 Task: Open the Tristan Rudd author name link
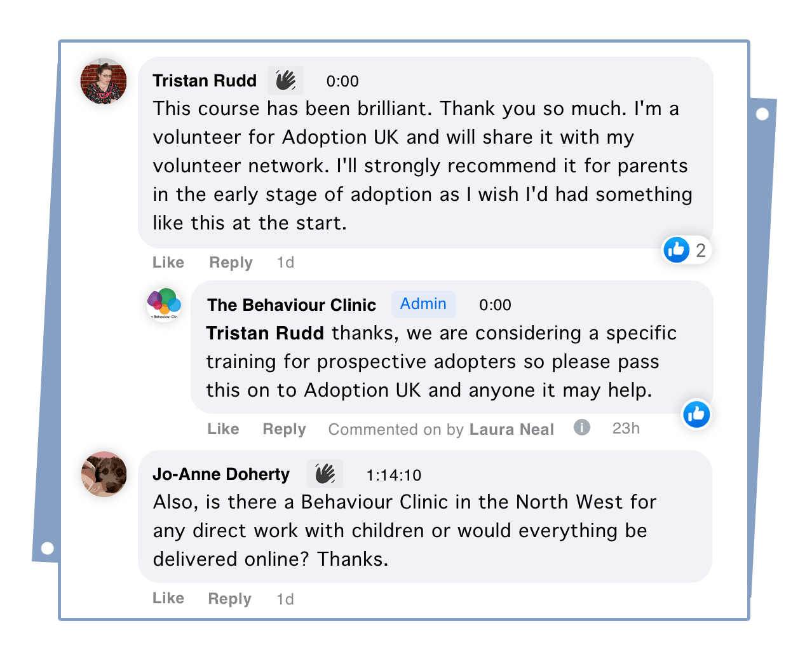click(x=205, y=81)
